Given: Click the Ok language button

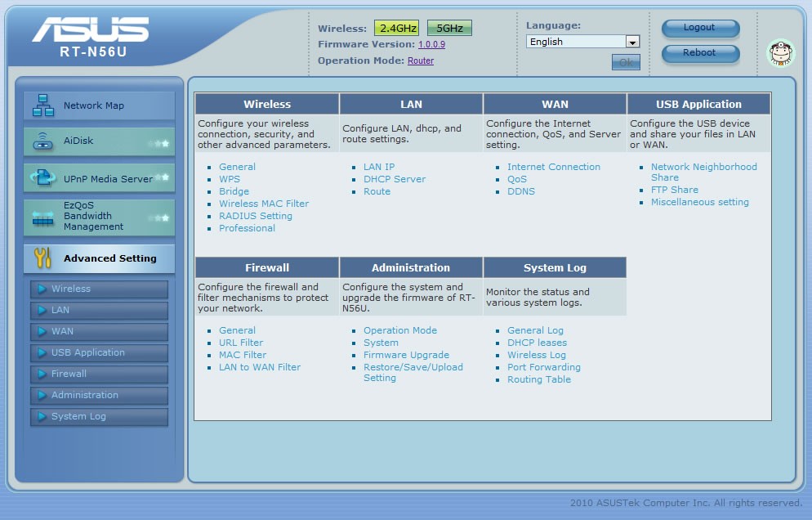Looking at the screenshot, I should [626, 62].
